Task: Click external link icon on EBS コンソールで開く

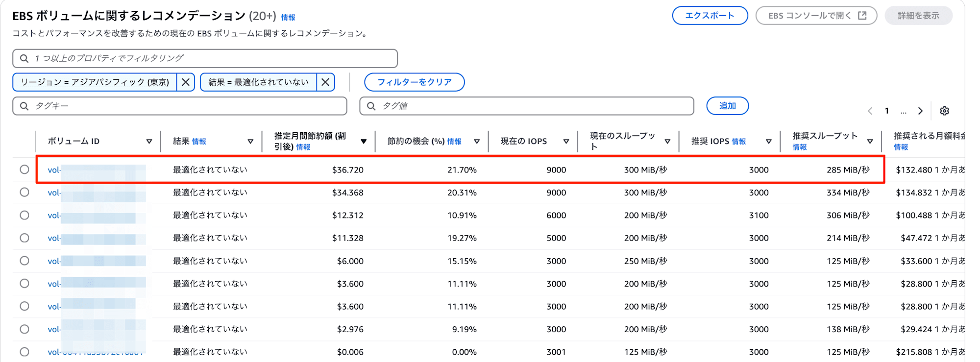Action: point(862,16)
